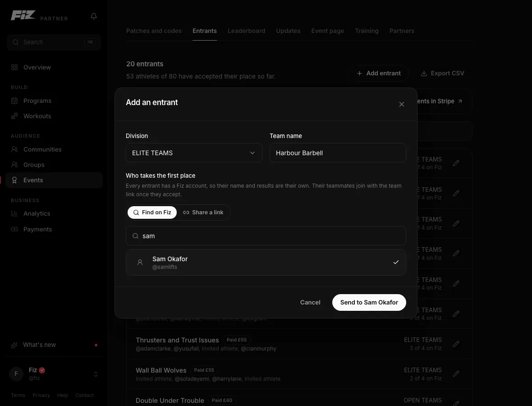The height and width of the screenshot is (406, 532).
Task: Open notifications bell icon
Action: click(94, 16)
